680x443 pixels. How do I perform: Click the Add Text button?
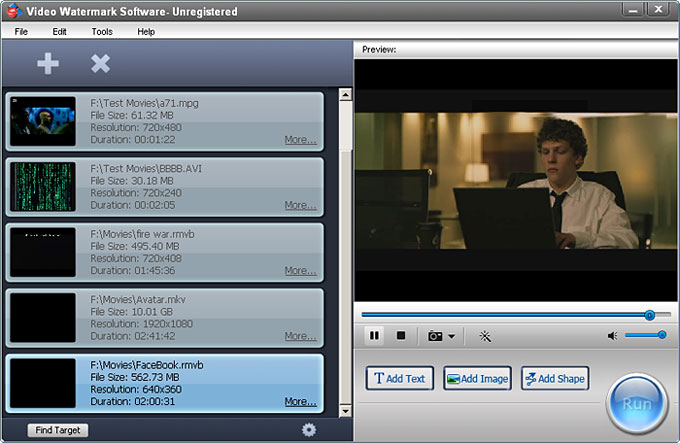tap(400, 379)
